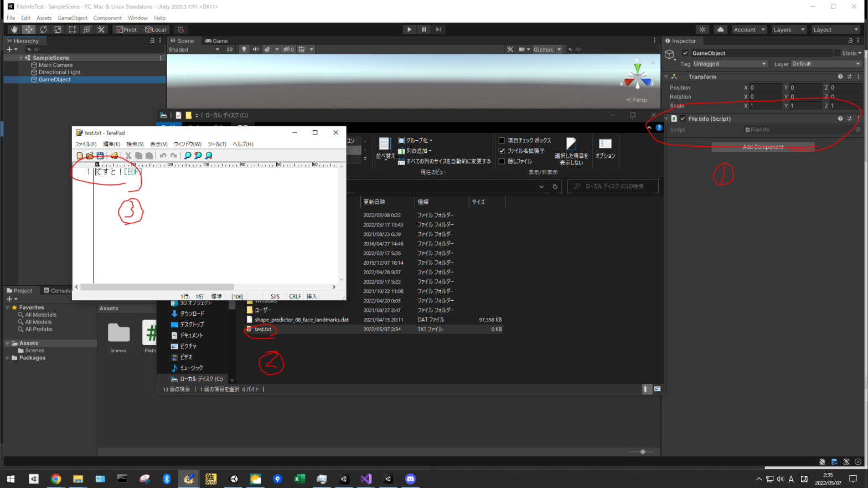The image size is (868, 488).
Task: Select the Rotate tool in Unity toolbar
Action: pos(43,29)
